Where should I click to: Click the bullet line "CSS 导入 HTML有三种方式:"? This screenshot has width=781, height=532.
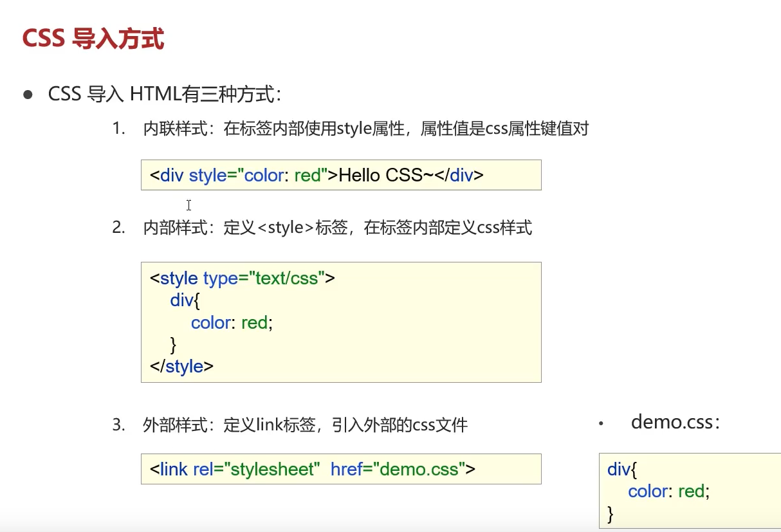pyautogui.click(x=165, y=95)
